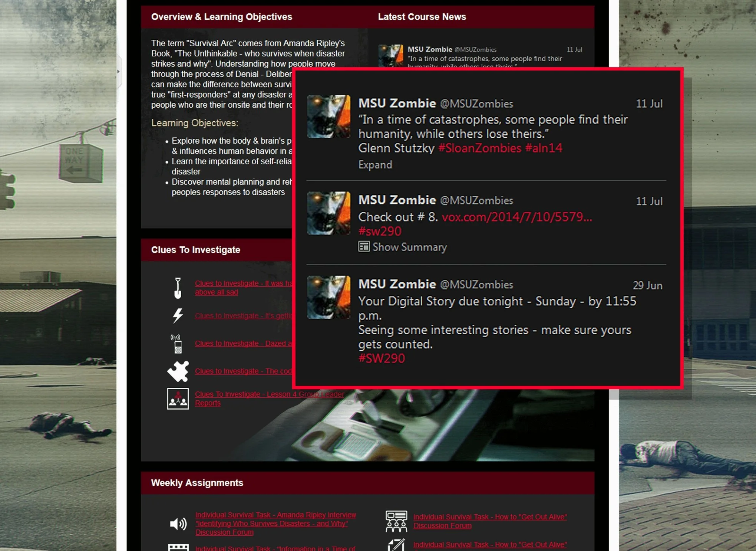Expand the first MSU Zombie tweet
The width and height of the screenshot is (756, 551).
(x=375, y=165)
